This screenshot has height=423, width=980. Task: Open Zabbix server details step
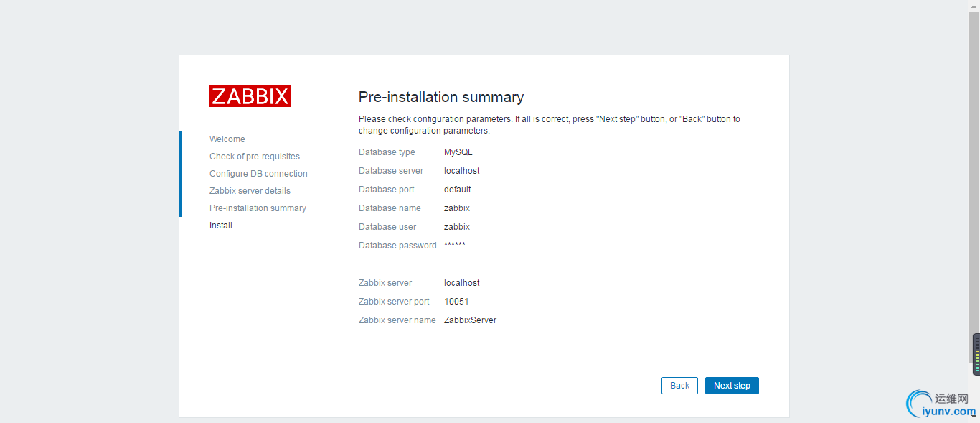point(250,191)
